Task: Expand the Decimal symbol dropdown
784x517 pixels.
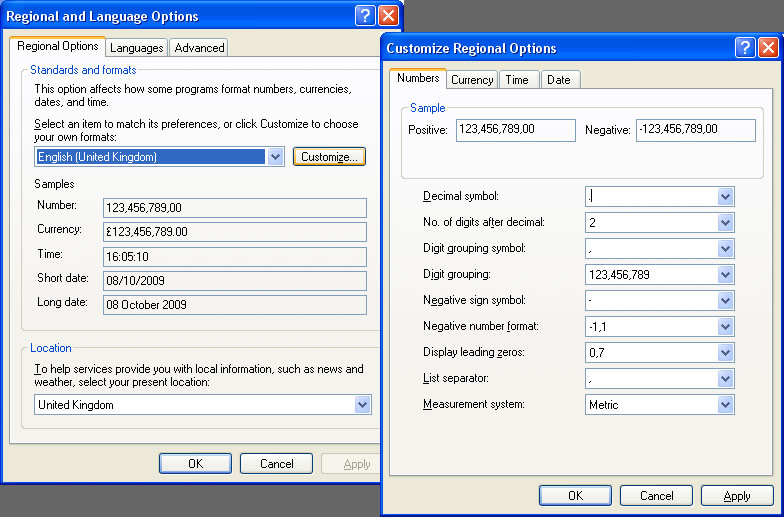Action: [726, 196]
